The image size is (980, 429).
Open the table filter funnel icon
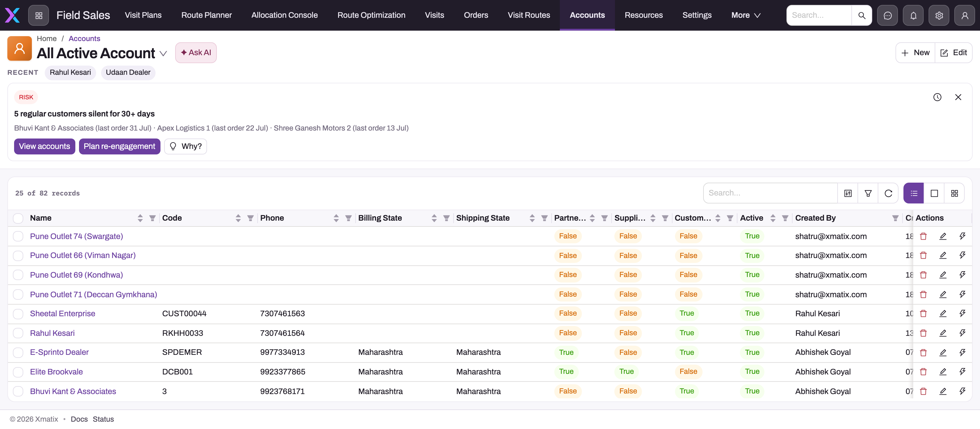point(868,193)
